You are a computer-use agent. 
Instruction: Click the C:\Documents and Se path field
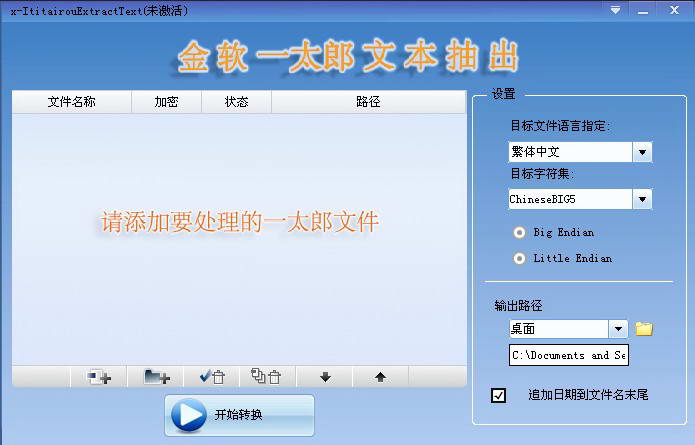(569, 355)
